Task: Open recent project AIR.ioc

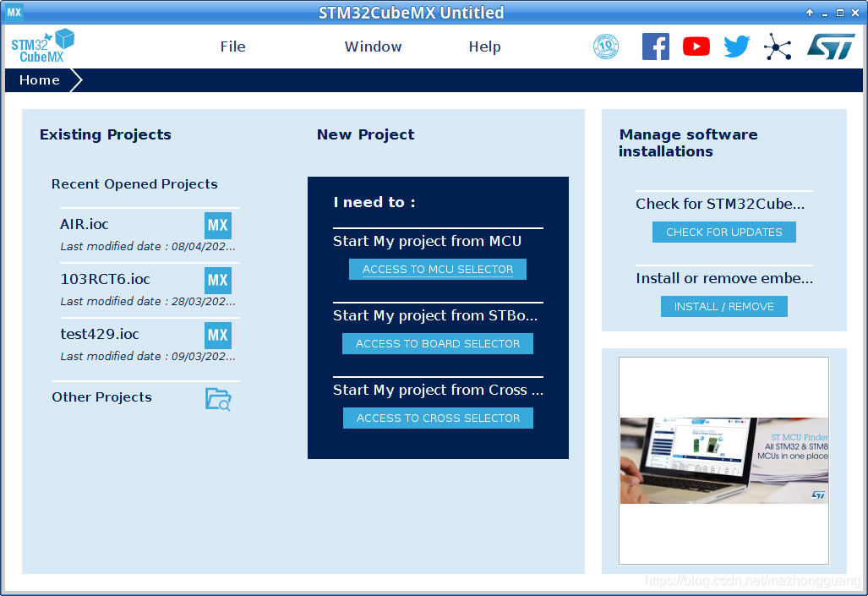Action: click(x=85, y=224)
